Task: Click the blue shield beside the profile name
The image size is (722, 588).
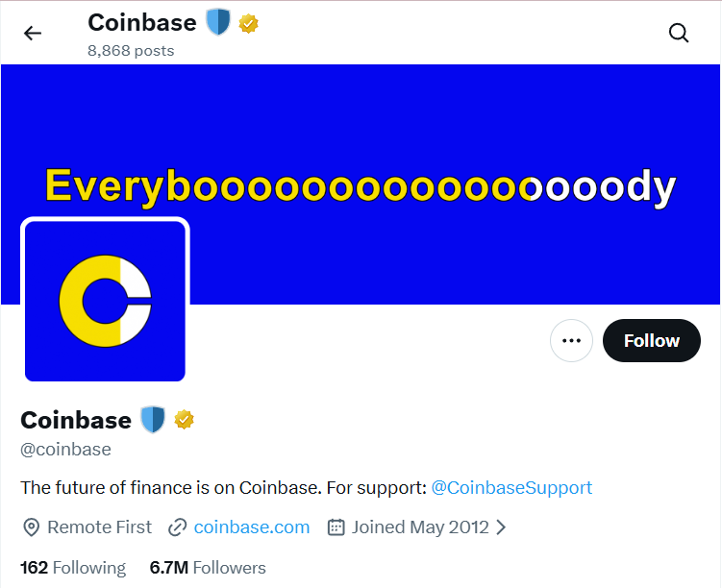Action: pyautogui.click(x=153, y=420)
